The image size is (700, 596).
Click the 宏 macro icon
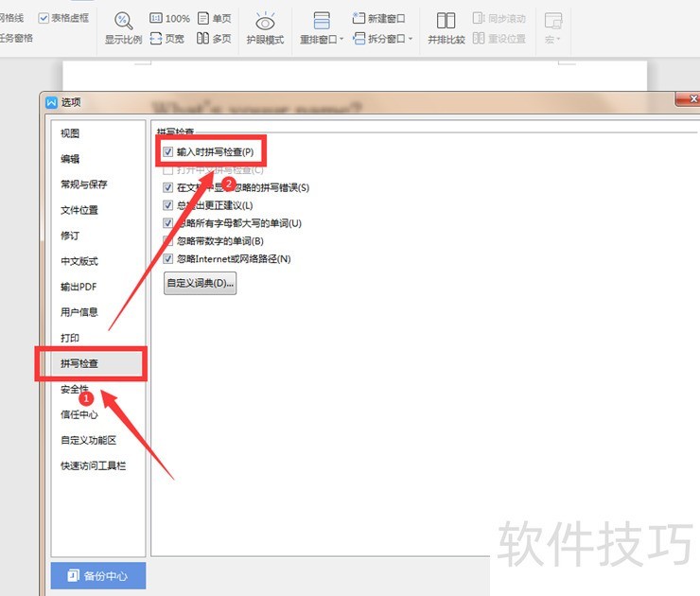pos(553,21)
